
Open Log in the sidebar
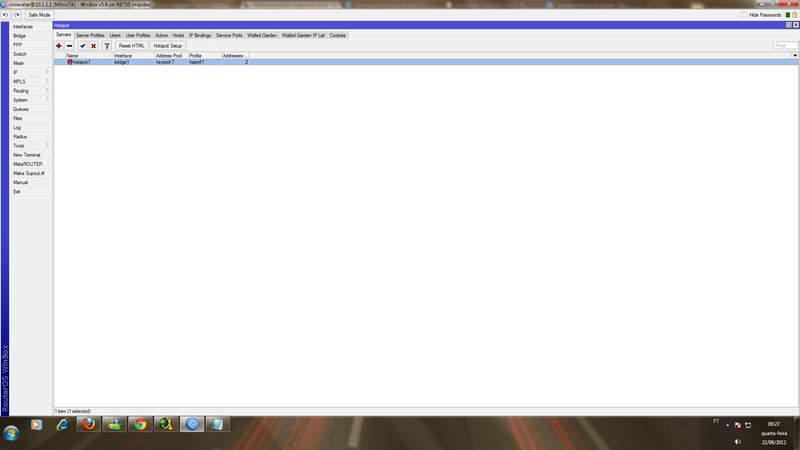click(x=31, y=128)
